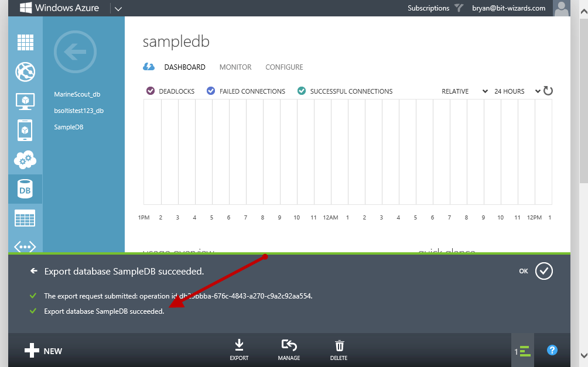This screenshot has height=367, width=588.
Task: Open the All Items grid icon
Action: tap(25, 42)
